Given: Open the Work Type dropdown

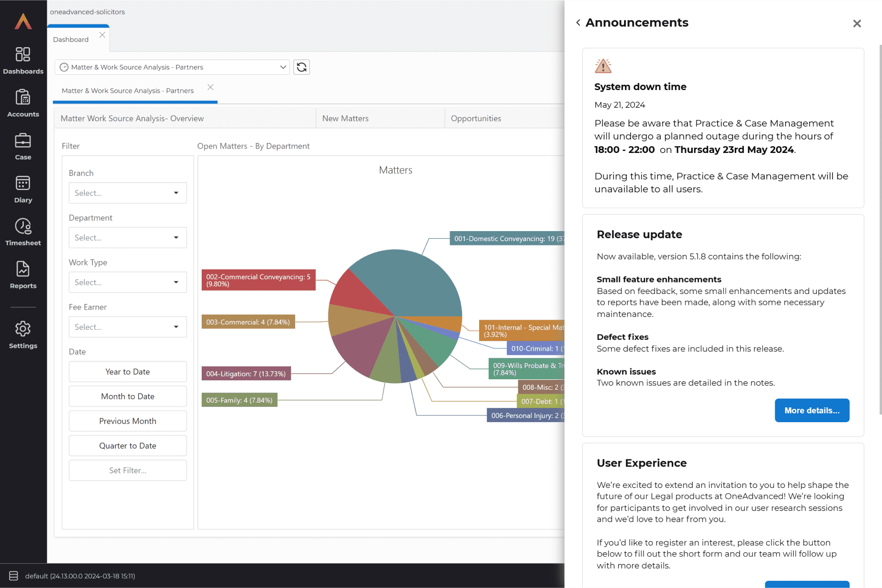Looking at the screenshot, I should click(x=127, y=283).
